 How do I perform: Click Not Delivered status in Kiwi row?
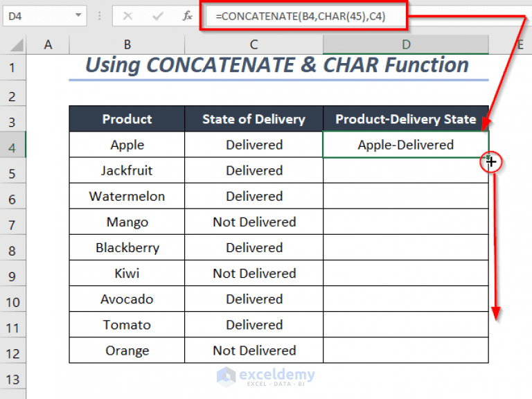pyautogui.click(x=254, y=273)
